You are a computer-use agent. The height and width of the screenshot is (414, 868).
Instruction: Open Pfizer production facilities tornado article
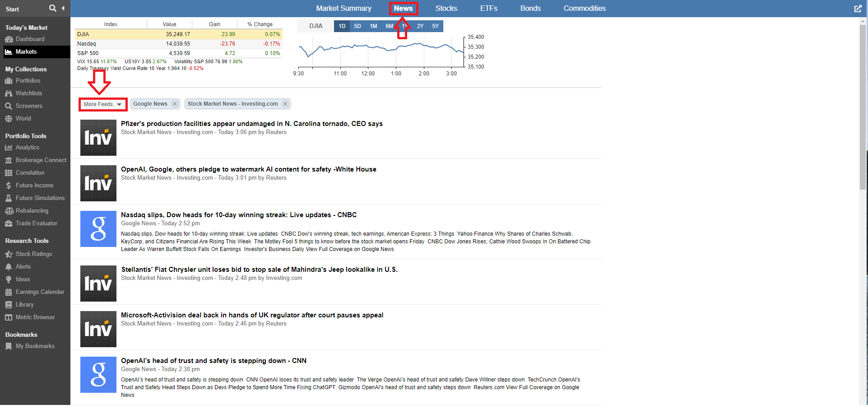(252, 124)
